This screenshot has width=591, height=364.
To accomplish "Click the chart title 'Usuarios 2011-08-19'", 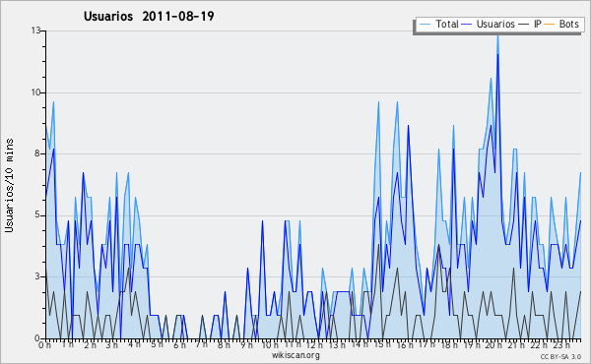I will pyautogui.click(x=149, y=16).
